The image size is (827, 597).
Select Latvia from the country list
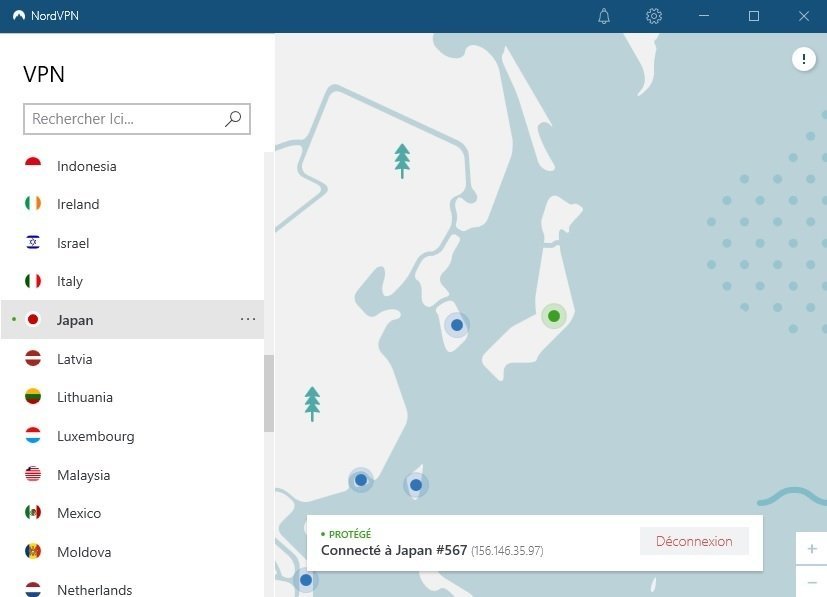pos(132,359)
